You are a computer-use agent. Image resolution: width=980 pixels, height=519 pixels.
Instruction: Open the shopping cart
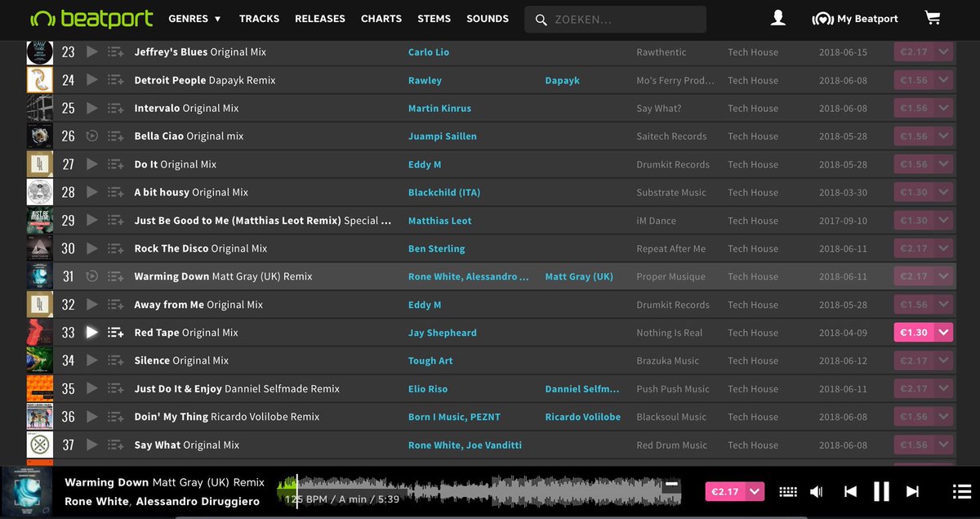(932, 18)
